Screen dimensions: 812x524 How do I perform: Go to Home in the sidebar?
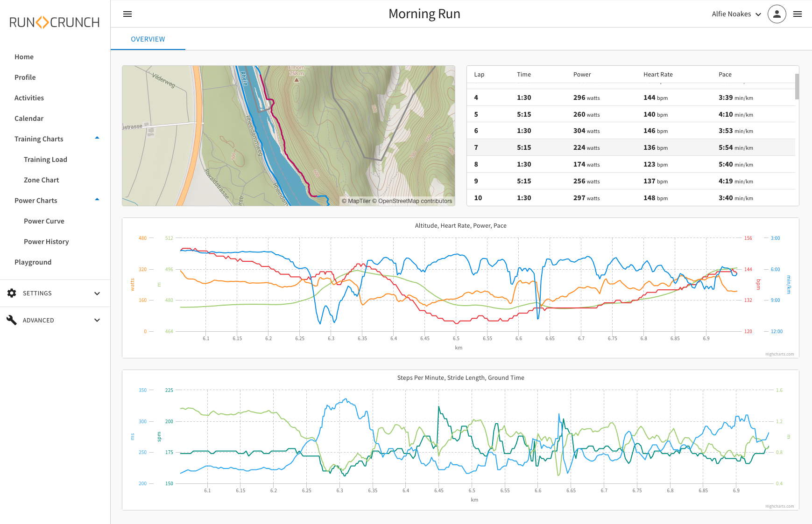point(24,57)
